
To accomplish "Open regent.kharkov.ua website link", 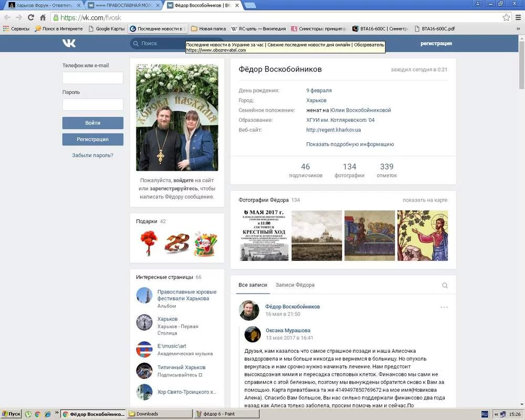I will click(x=333, y=130).
